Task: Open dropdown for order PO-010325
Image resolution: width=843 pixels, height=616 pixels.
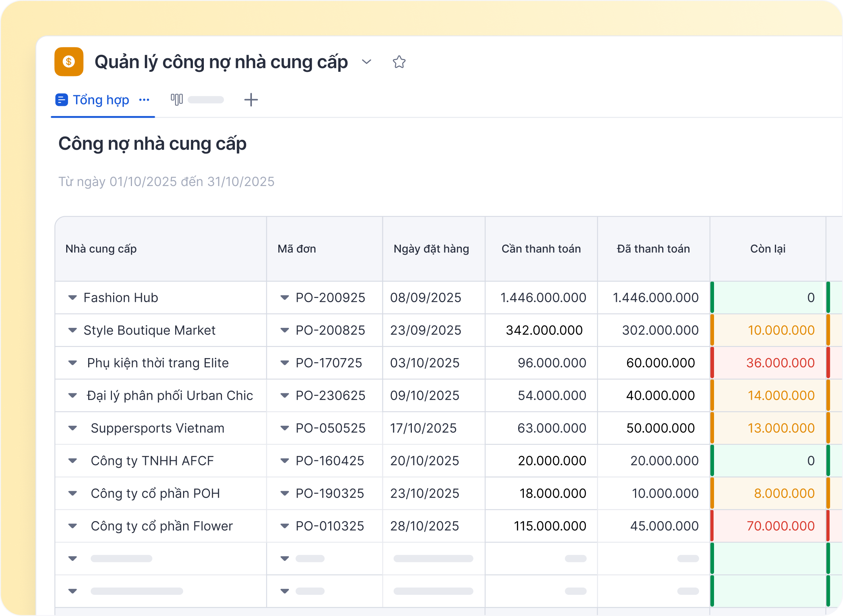Action: point(284,526)
